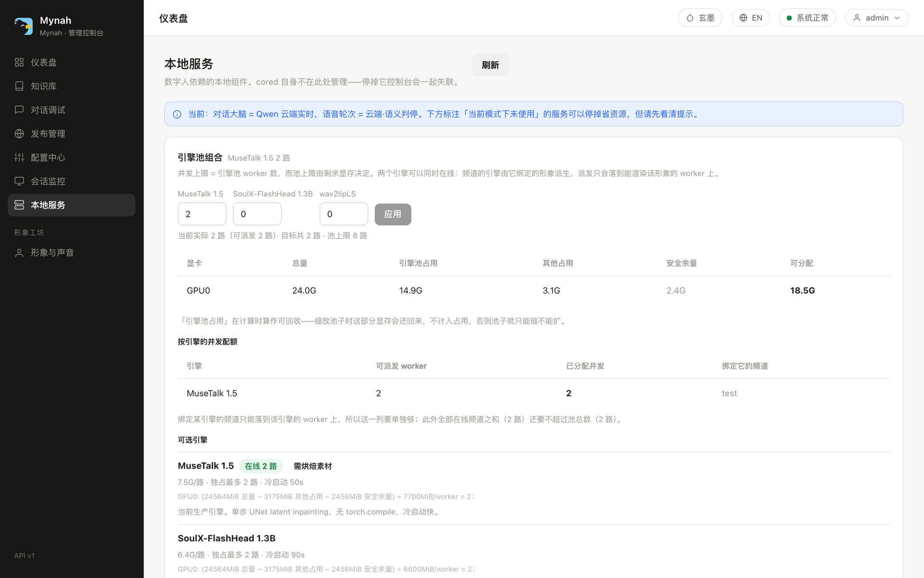The width and height of the screenshot is (924, 578).
Task: Click the 应用 apply button
Action: click(393, 214)
